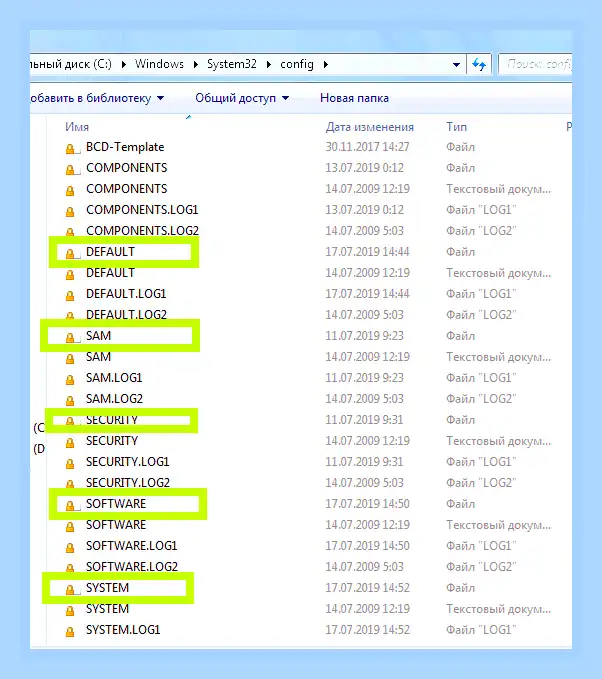Click the config breadcrumb segment
This screenshot has width=602, height=679.
point(297,64)
